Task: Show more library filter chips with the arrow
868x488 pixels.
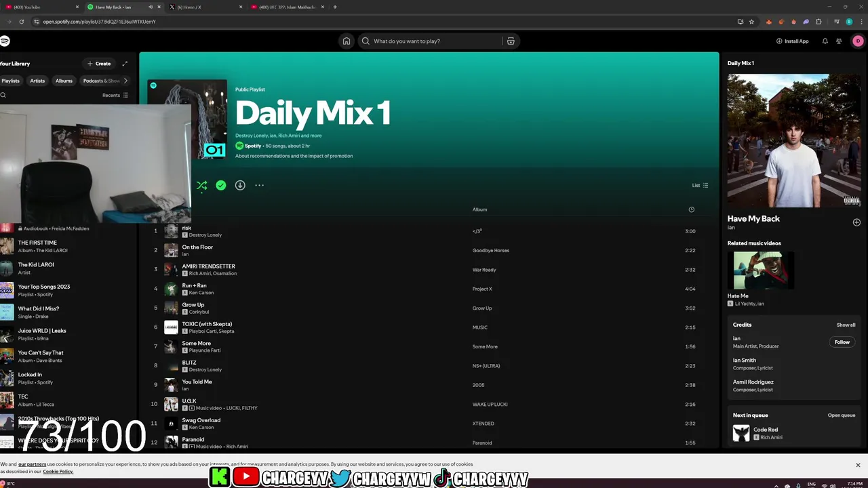Action: (x=125, y=81)
